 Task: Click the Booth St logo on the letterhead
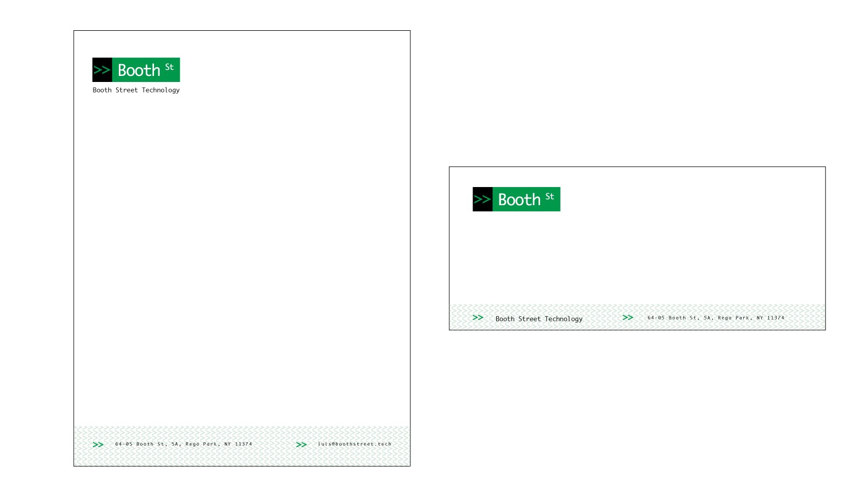point(136,70)
